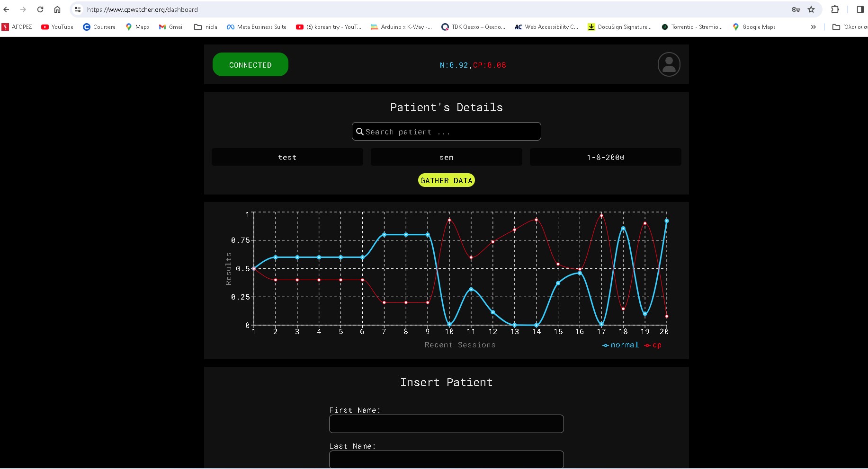Bookmark this page with the star icon

tap(811, 9)
